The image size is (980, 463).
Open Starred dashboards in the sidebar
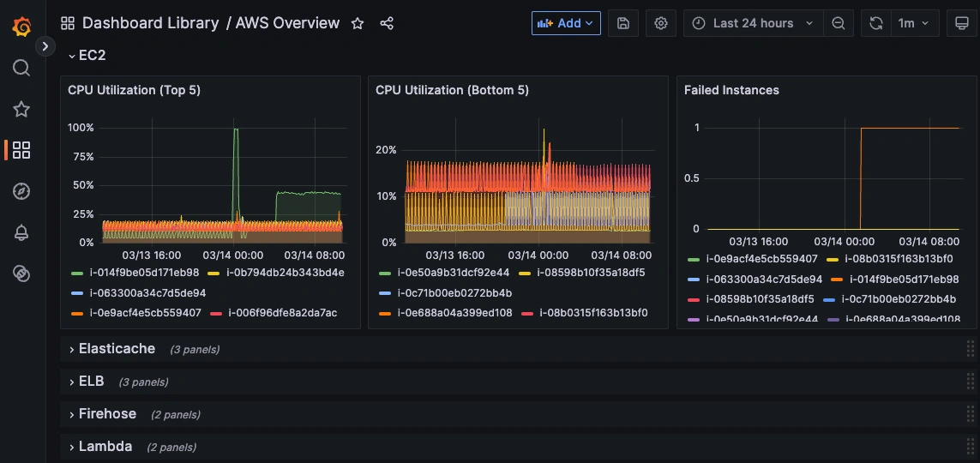[21, 110]
